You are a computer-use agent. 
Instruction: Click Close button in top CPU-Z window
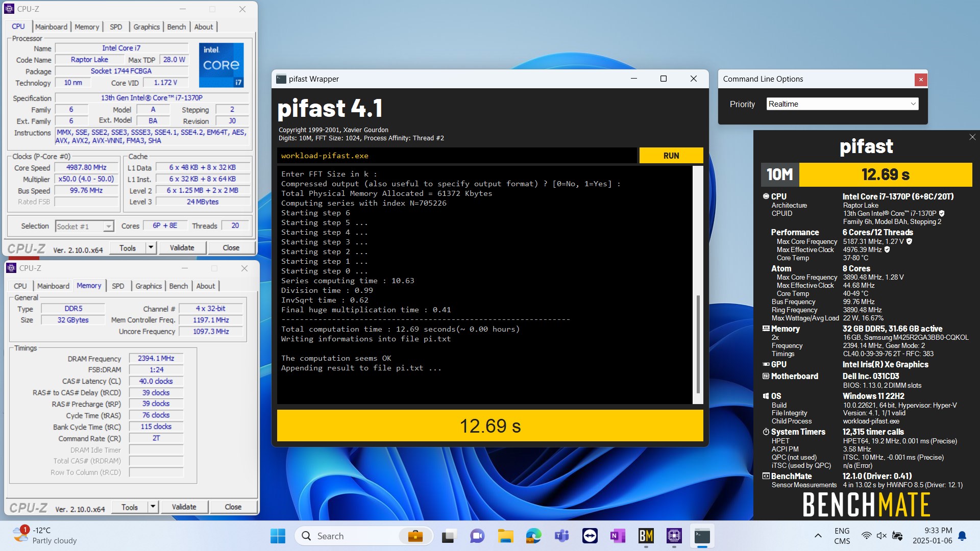click(x=231, y=247)
